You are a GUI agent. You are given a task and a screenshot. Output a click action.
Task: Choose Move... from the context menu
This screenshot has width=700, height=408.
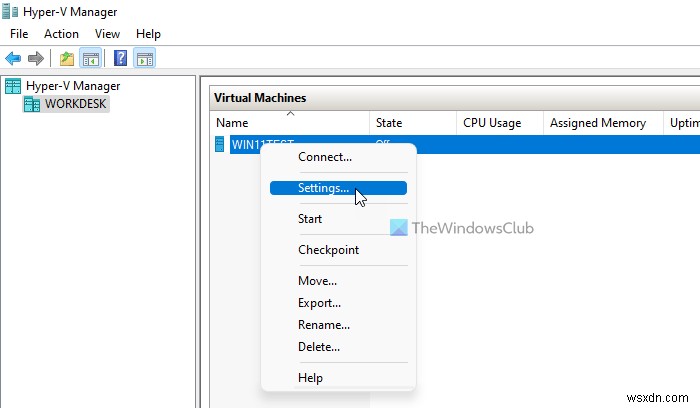coord(338,281)
